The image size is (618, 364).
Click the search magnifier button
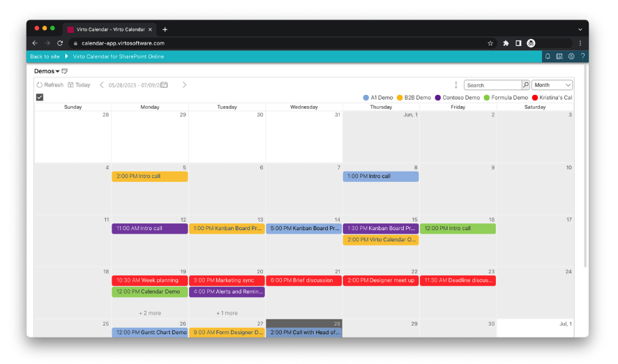526,84
